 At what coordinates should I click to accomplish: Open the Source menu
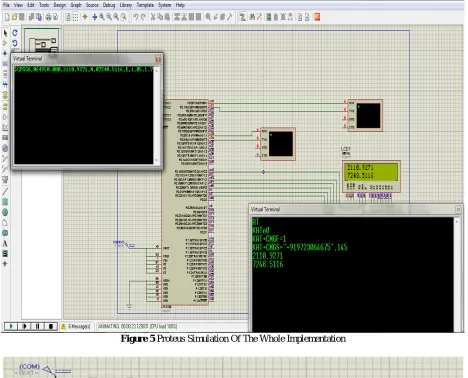(92, 5)
